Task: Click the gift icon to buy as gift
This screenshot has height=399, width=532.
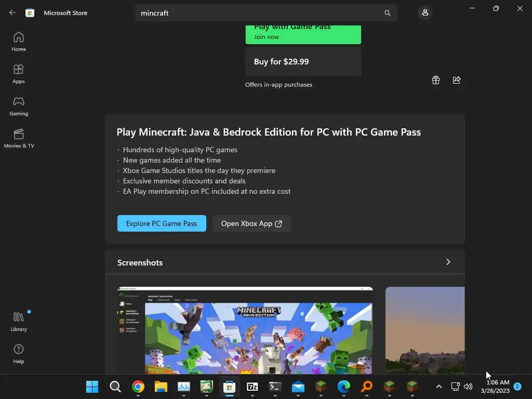Action: pos(436,80)
